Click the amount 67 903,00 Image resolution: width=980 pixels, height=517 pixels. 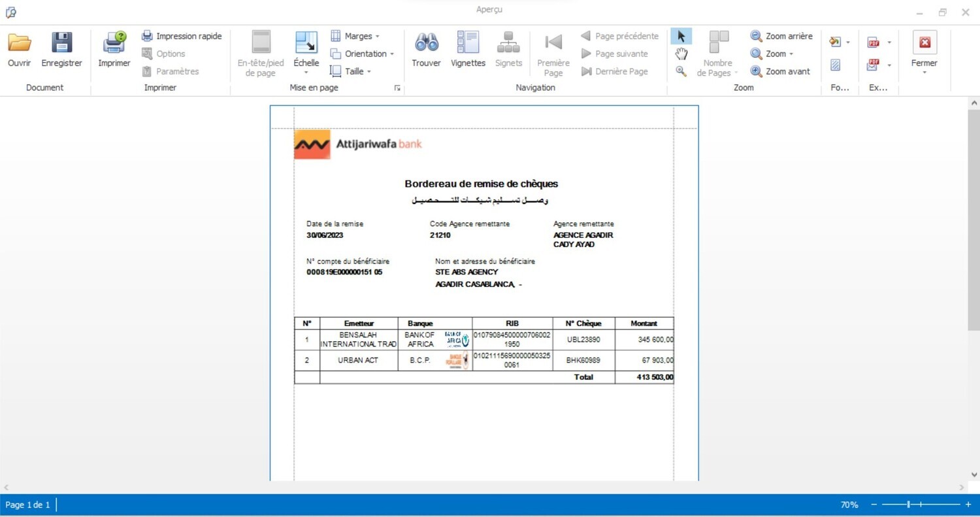pos(658,360)
